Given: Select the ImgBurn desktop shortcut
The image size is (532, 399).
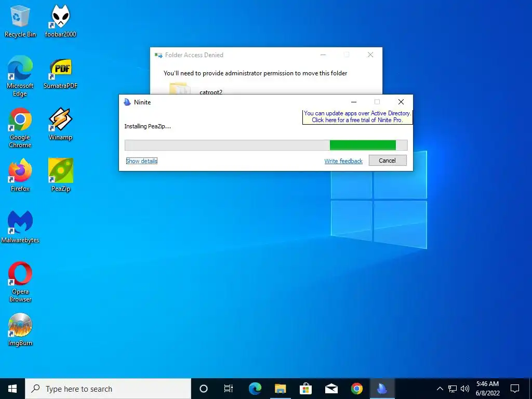Looking at the screenshot, I should 20,330.
